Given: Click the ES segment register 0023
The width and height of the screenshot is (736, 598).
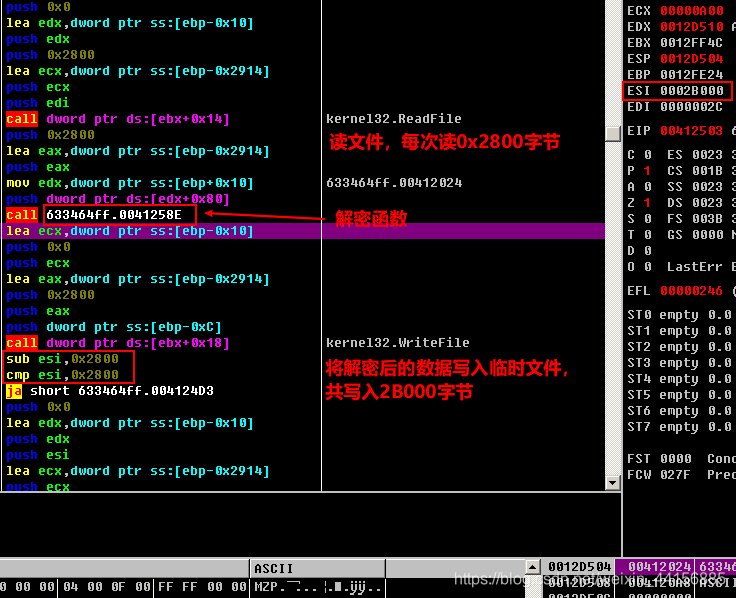Looking at the screenshot, I should 707,154.
